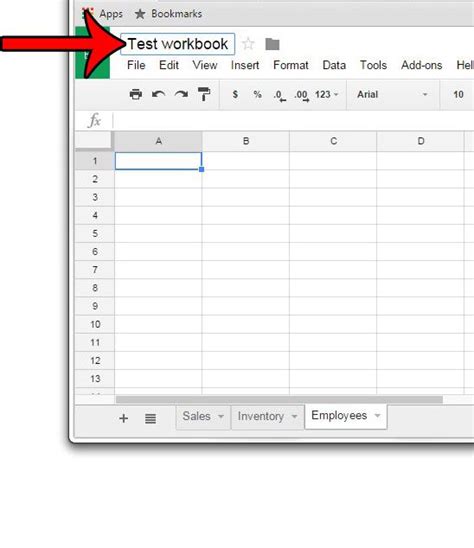Click the horizontal scrollbar

[279, 399]
